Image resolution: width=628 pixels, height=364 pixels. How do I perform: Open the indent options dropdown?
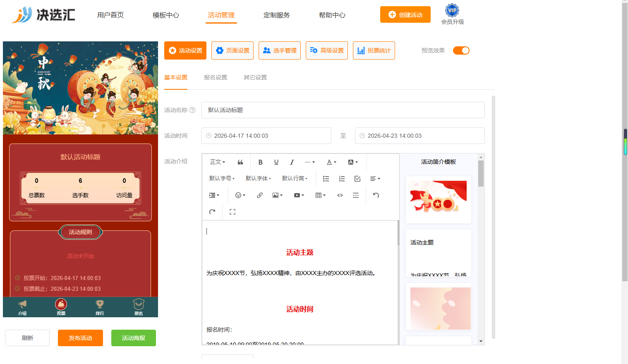(x=214, y=195)
